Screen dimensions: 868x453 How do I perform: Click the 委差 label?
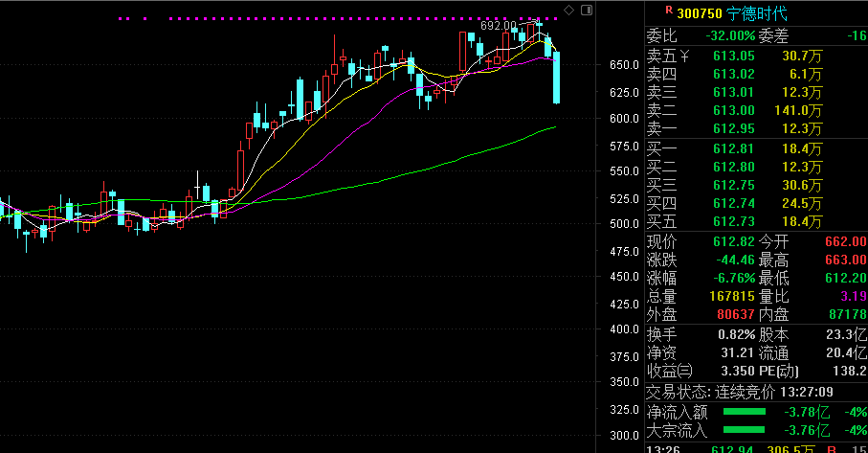tap(773, 36)
